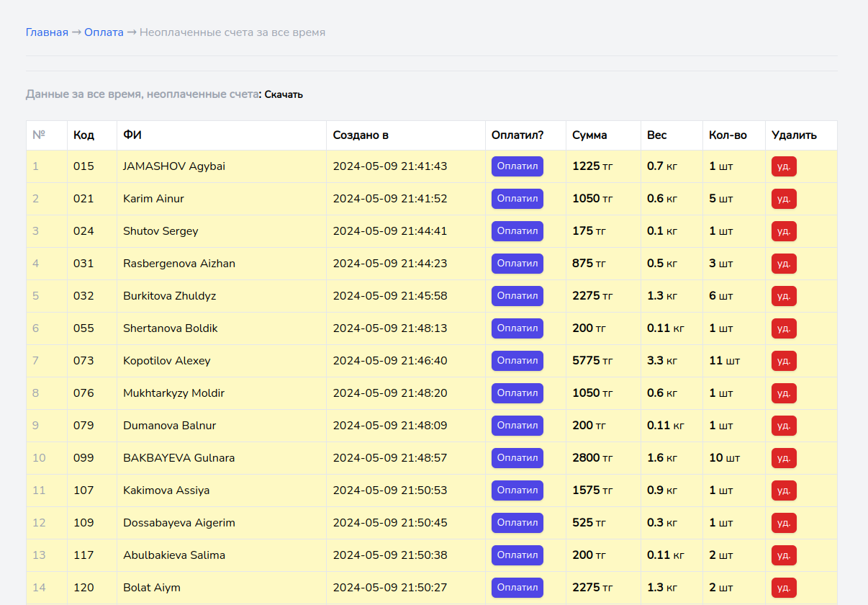The width and height of the screenshot is (868, 605).
Task: Remove the Burkitova Zhuldyz row with уд.
Action: pyautogui.click(x=784, y=296)
